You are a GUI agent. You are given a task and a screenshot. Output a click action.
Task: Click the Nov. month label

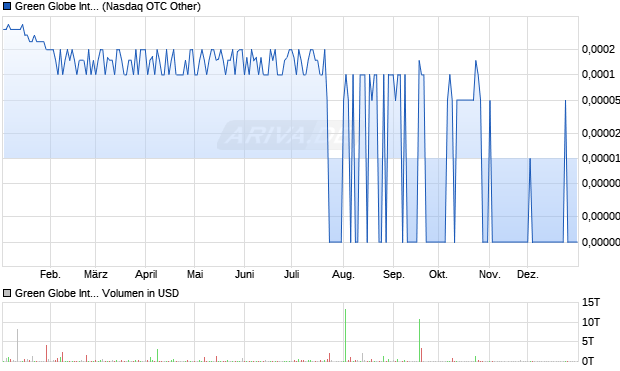pyautogui.click(x=490, y=274)
